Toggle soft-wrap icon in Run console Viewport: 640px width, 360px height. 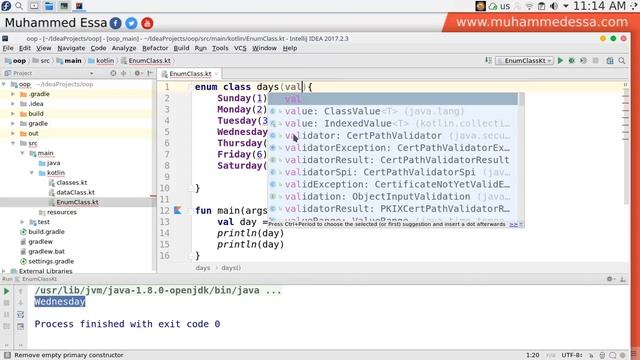click(20, 314)
